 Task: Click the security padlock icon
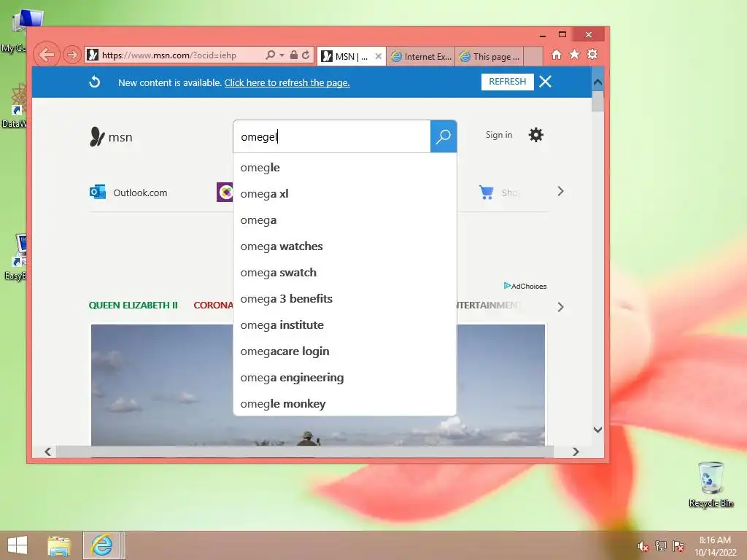click(x=294, y=55)
